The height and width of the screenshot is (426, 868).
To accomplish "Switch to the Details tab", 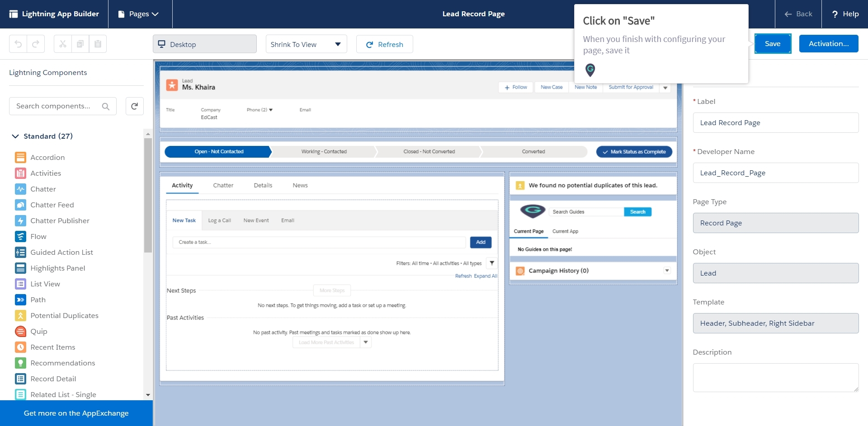I will (x=263, y=185).
